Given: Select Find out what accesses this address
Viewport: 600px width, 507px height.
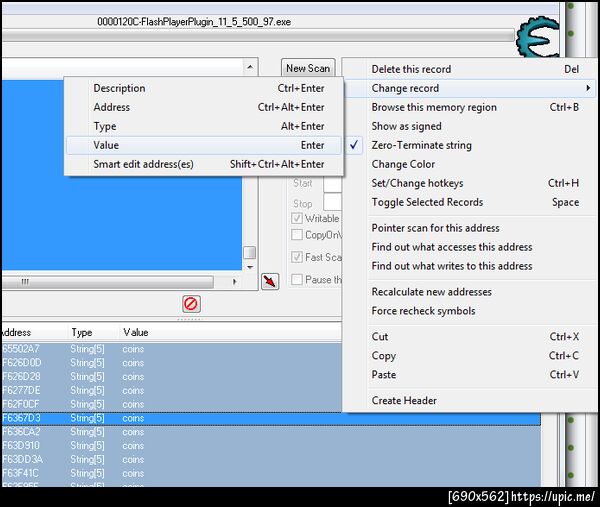Looking at the screenshot, I should tap(470, 247).
